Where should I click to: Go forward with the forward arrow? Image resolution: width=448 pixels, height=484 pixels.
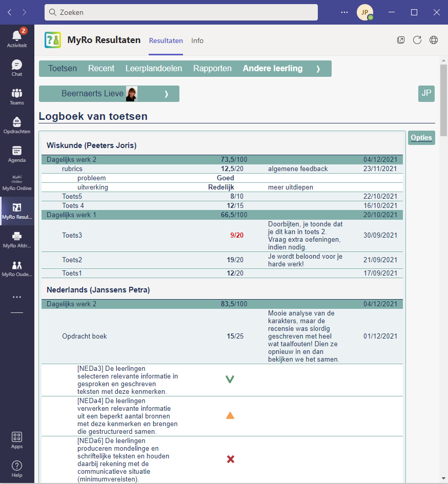25,12
